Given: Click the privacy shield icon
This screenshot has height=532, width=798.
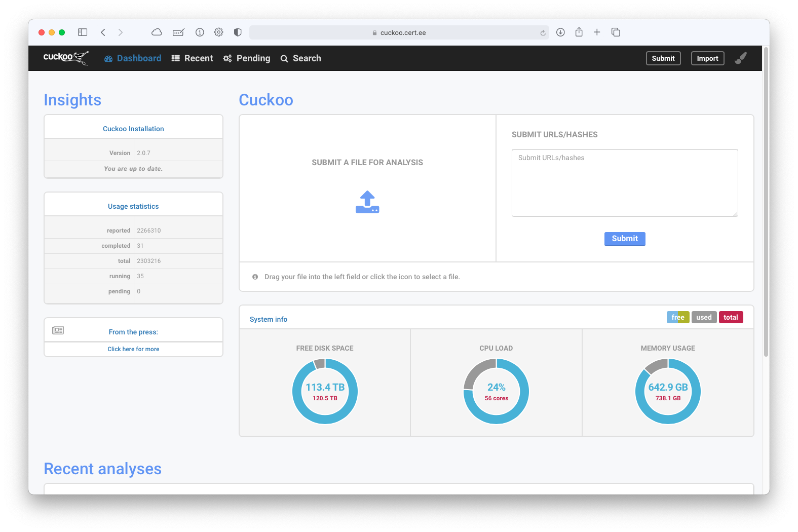Looking at the screenshot, I should [238, 32].
